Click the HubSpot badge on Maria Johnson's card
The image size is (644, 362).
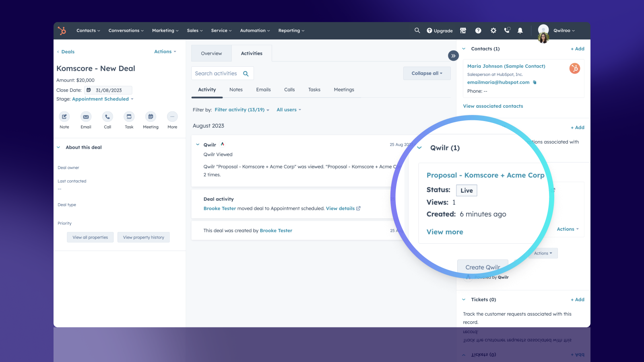pos(575,68)
